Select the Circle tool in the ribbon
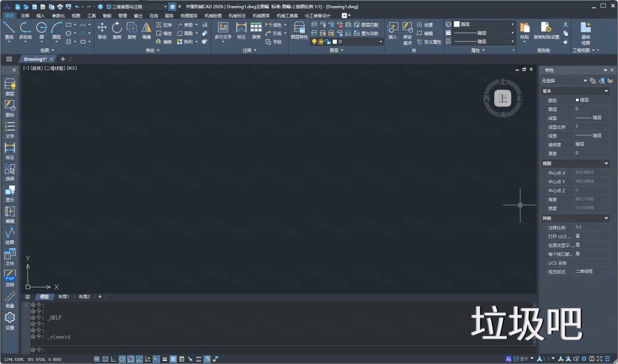Screen dimensions: 618x364 pos(41,27)
